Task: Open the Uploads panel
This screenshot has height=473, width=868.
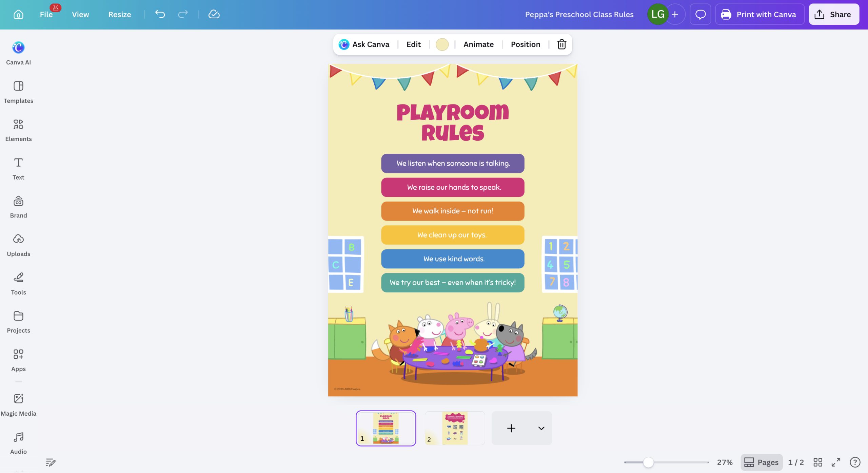Action: [18, 245]
